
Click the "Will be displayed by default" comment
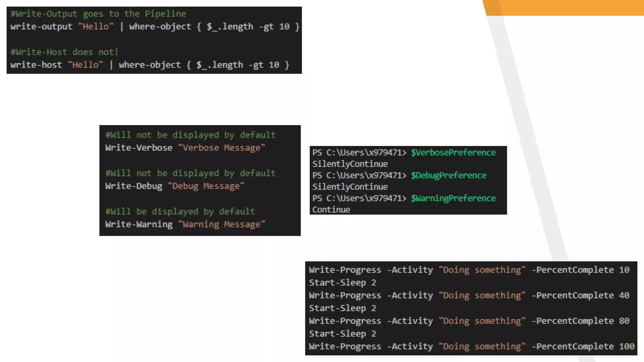coord(180,211)
